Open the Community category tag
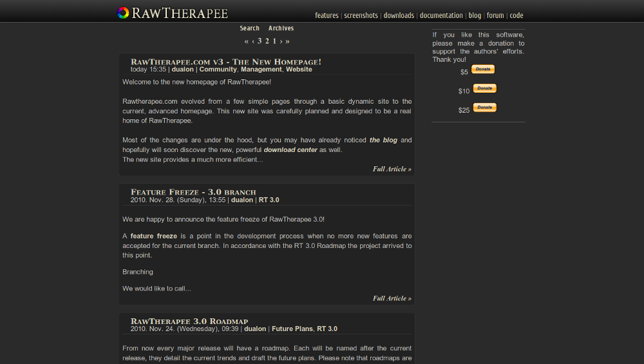This screenshot has height=364, width=644. [x=218, y=70]
